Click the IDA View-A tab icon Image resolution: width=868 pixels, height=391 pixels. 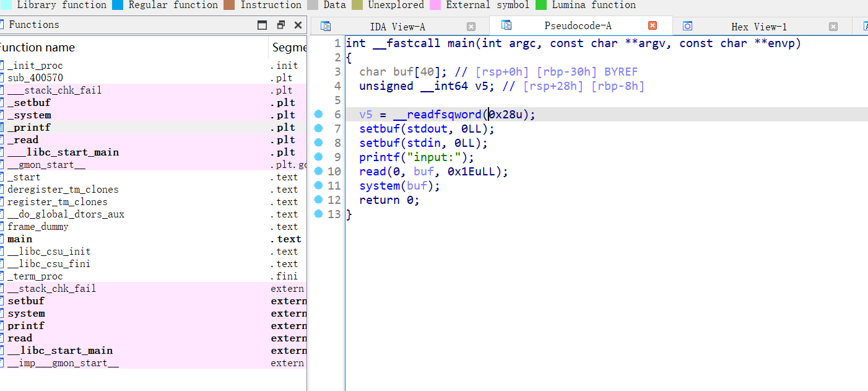[326, 27]
